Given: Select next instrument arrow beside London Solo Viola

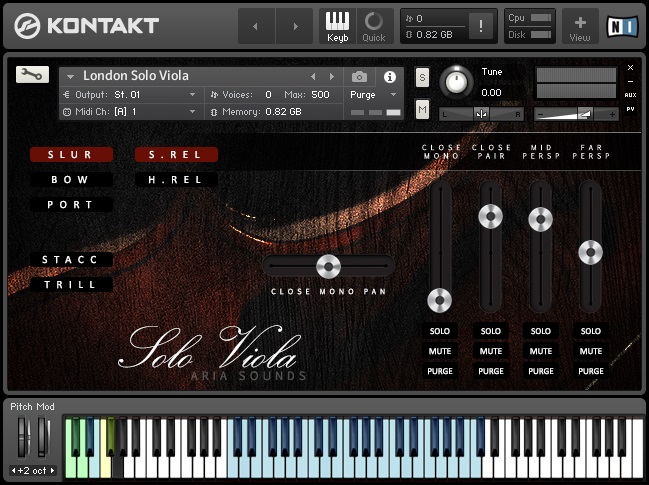Looking at the screenshot, I should point(332,77).
